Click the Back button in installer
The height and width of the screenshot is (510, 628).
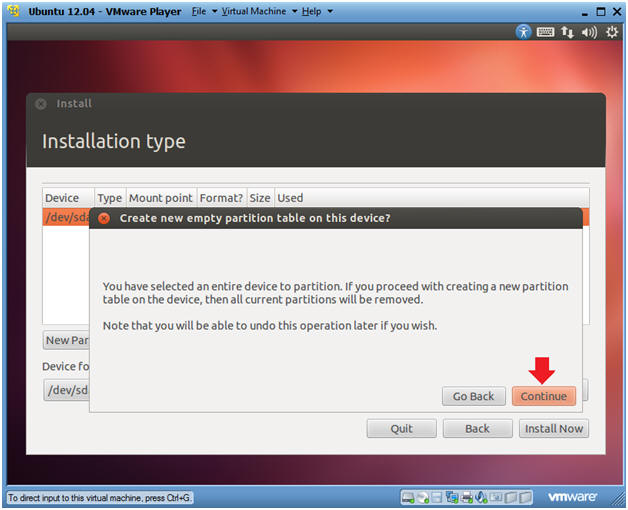(477, 428)
